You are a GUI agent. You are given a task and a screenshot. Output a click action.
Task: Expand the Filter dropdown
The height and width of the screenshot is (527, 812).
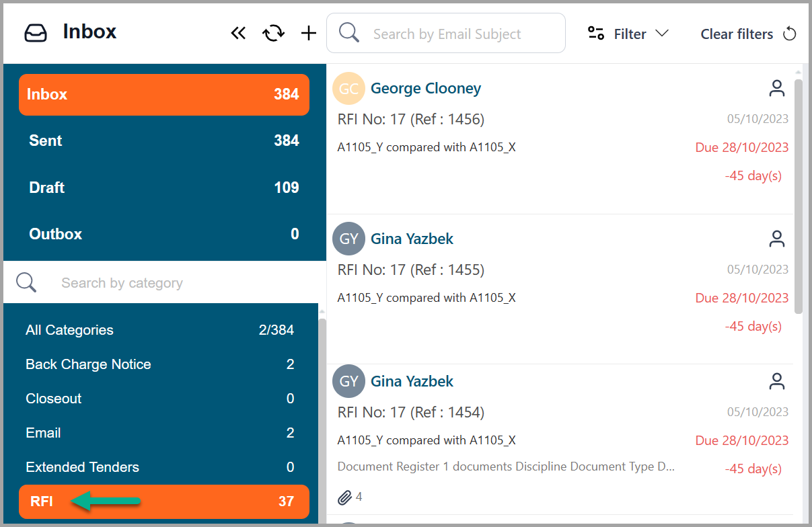(628, 34)
